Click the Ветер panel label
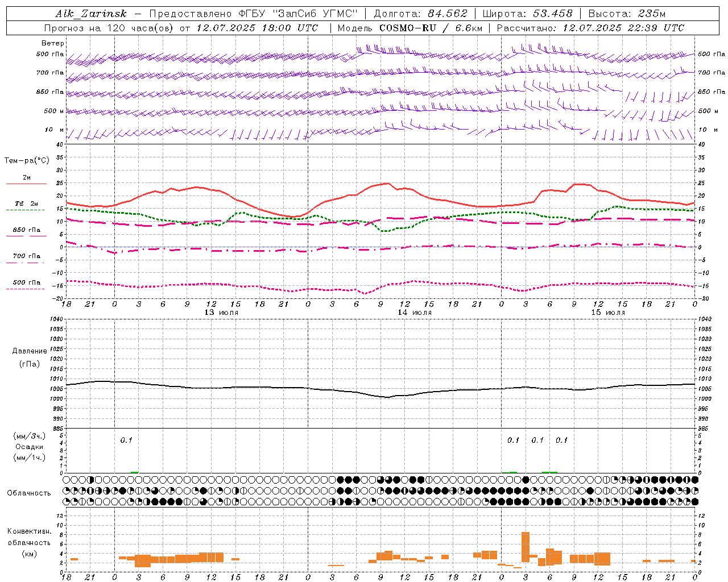Image resolution: width=728 pixels, height=582 pixels. click(53, 43)
